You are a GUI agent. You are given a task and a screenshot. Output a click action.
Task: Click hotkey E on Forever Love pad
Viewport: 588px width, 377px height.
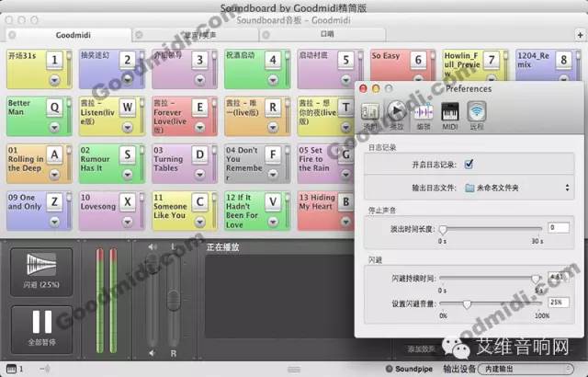pos(200,108)
